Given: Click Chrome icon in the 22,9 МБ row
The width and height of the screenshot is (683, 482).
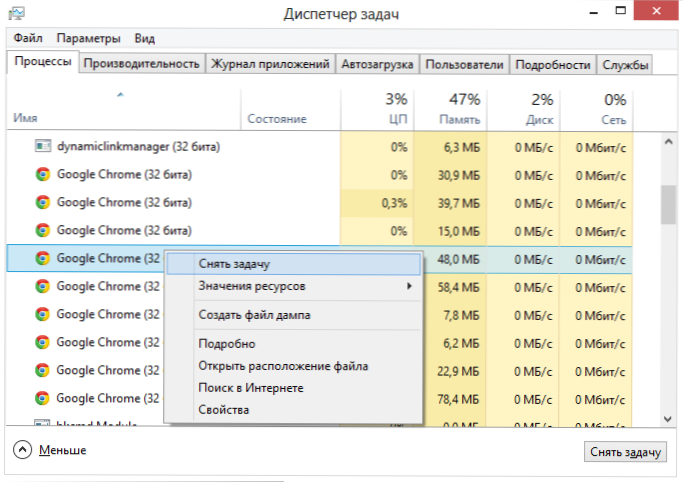Looking at the screenshot, I should tap(43, 370).
